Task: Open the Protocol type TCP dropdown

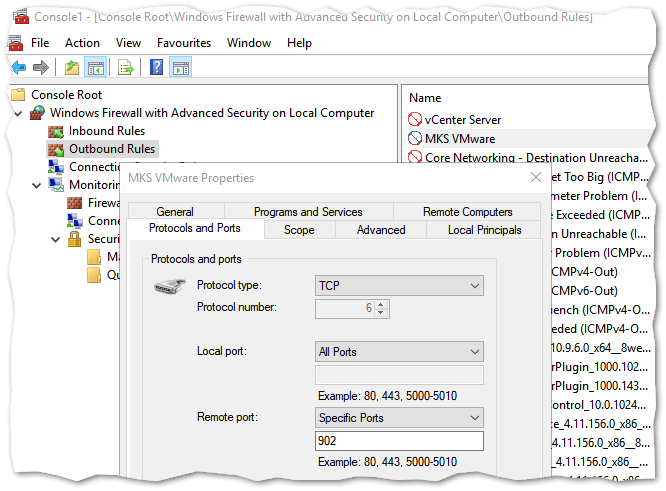Action: point(399,285)
